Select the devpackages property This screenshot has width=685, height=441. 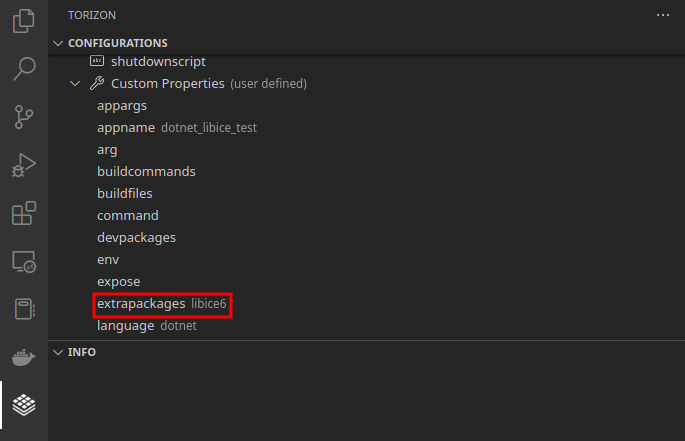(x=136, y=237)
